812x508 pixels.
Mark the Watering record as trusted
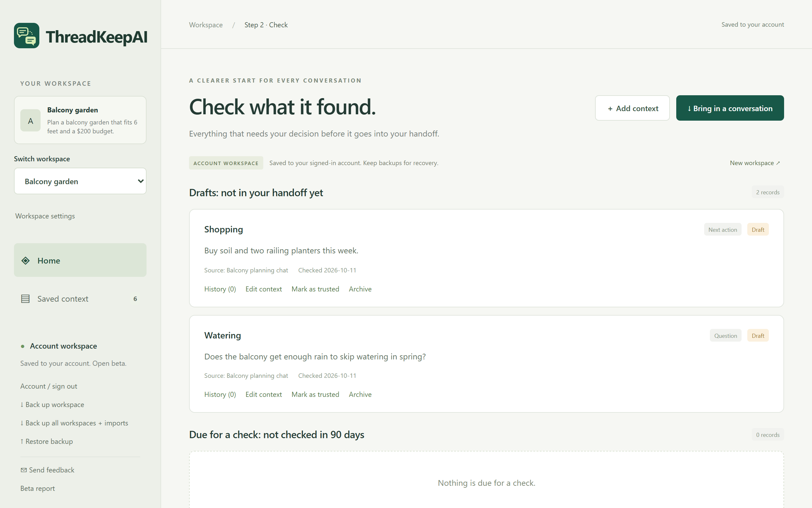point(315,394)
